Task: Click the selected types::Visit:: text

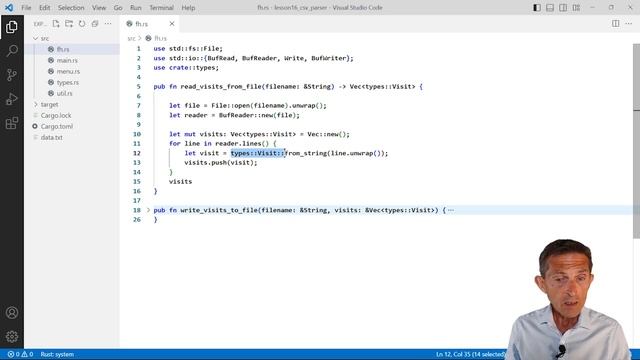Action: point(258,153)
